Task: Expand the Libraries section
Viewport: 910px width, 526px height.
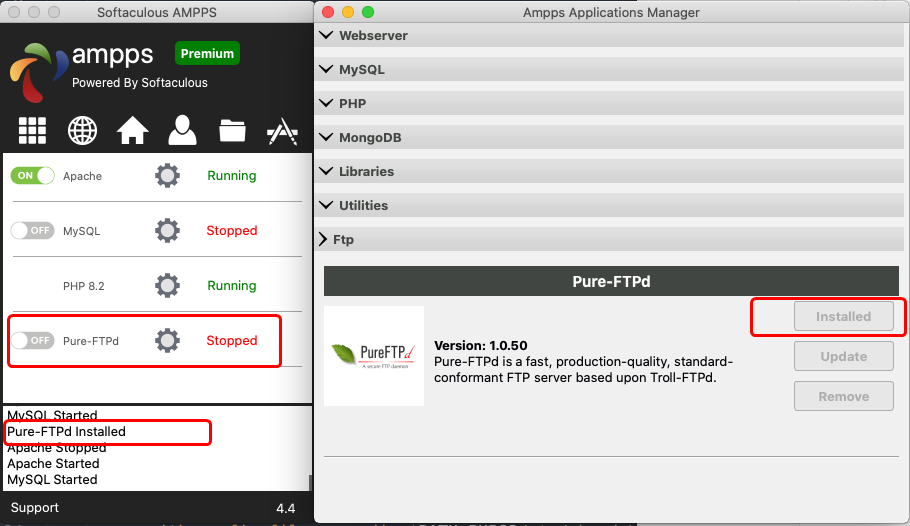Action: (609, 171)
